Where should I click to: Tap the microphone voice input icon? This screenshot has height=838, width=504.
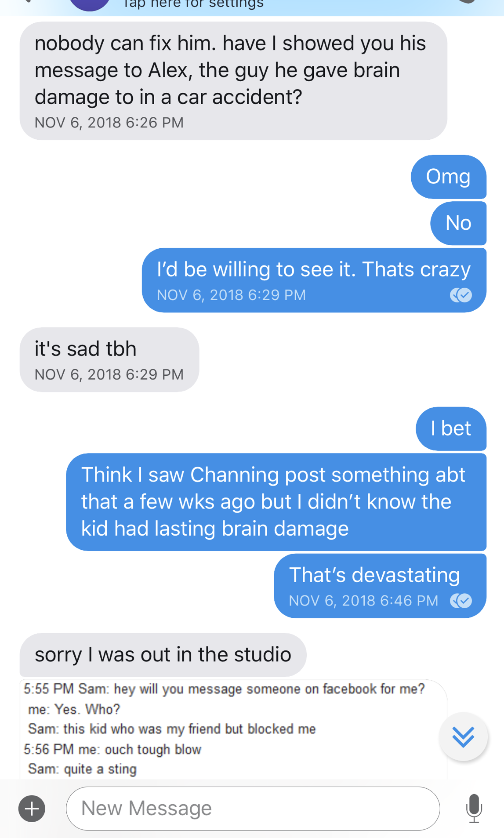(474, 808)
